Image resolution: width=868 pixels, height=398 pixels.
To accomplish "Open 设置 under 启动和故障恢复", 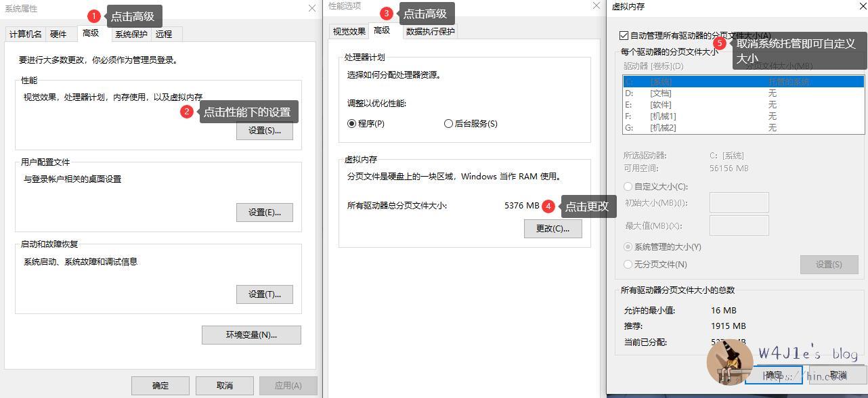I will click(x=265, y=294).
